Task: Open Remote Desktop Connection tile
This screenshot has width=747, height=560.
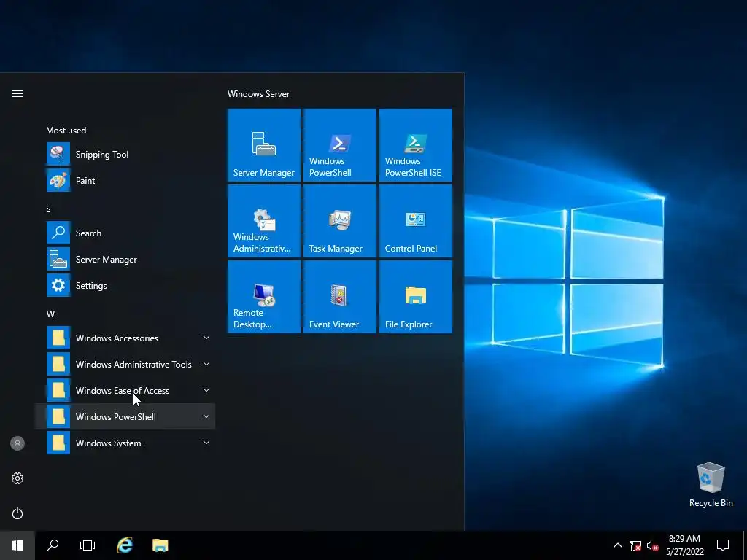Action: 264,296
